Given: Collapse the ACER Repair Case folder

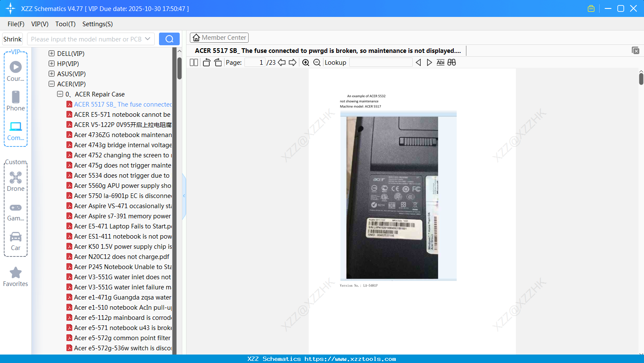Looking at the screenshot, I should coord(60,94).
